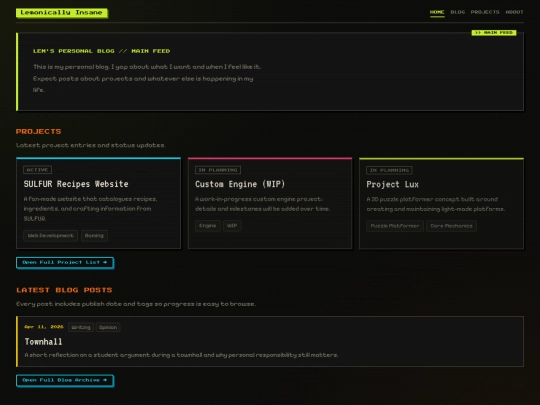Select the Engine tag
The height and width of the screenshot is (405, 540).
[x=208, y=226]
